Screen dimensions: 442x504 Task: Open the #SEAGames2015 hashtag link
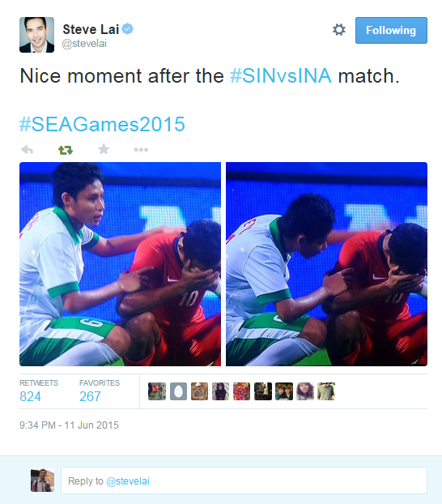point(102,124)
